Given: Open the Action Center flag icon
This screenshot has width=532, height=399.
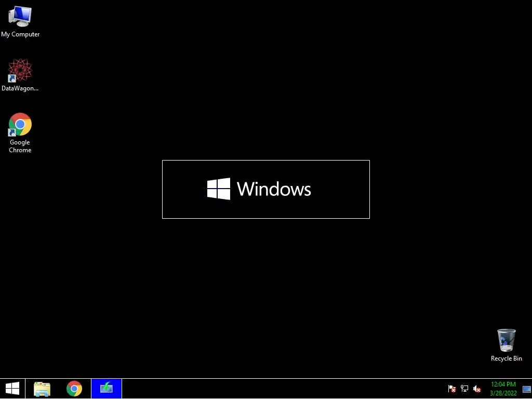Looking at the screenshot, I should [452, 389].
